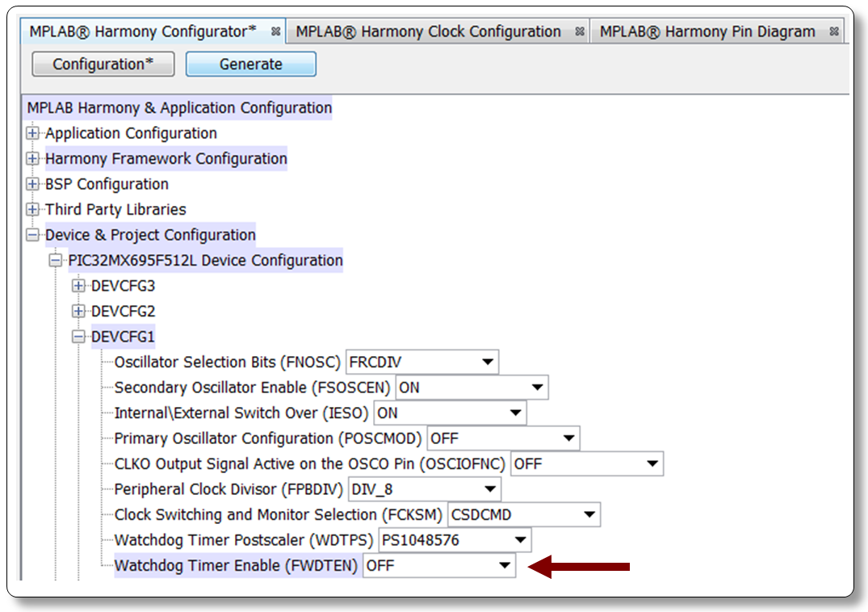868x612 pixels.
Task: Expand the DEVCFG2 tree node
Action: coord(78,312)
